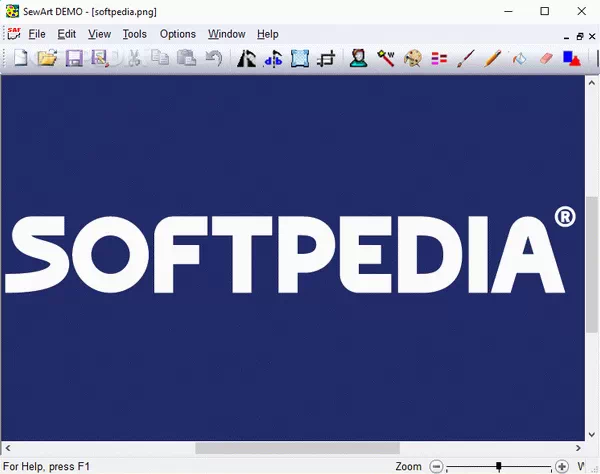Select the Paintbrush tool
The height and width of the screenshot is (474, 600).
(466, 59)
